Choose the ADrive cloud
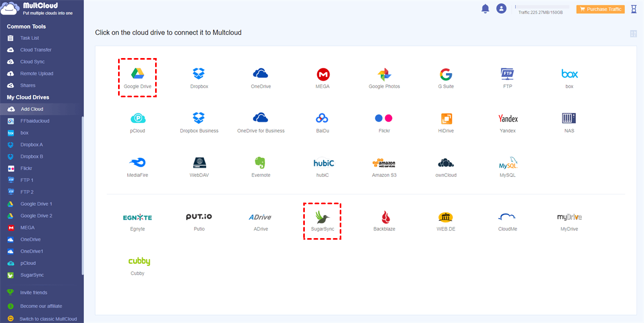This screenshot has width=644, height=323. tap(261, 221)
